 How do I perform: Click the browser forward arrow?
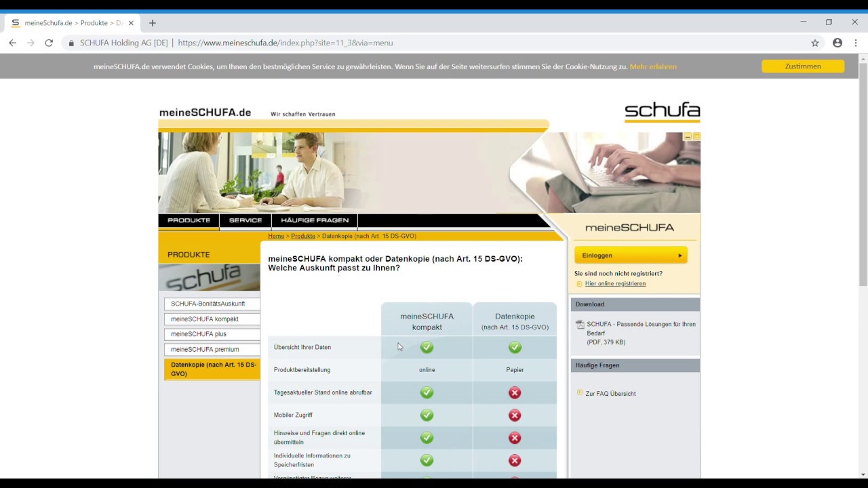click(x=31, y=43)
